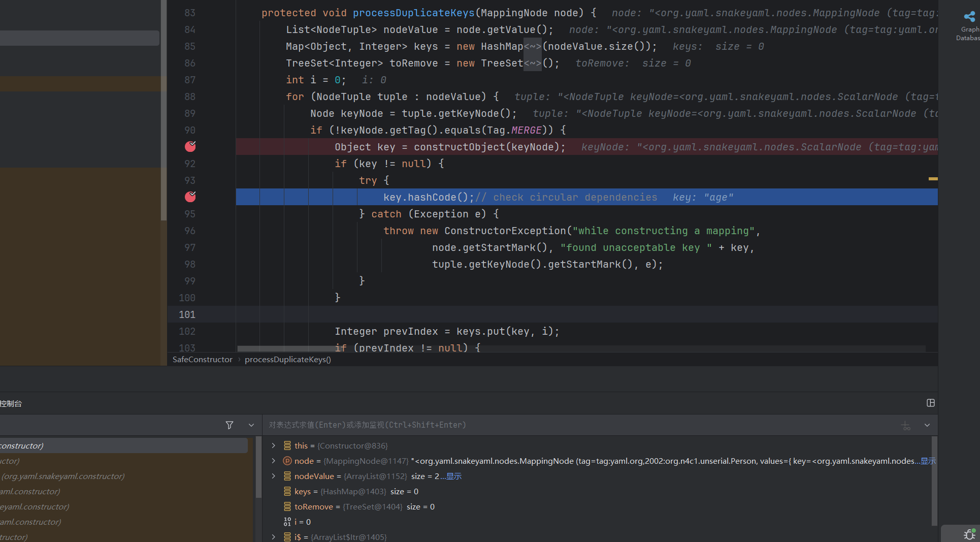980x542 pixels.
Task: Open the dropdown next to frames filter
Action: (x=251, y=425)
